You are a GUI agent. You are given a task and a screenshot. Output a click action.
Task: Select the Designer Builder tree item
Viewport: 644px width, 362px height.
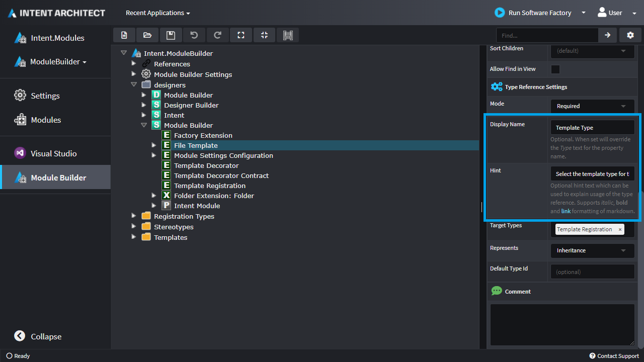(191, 105)
